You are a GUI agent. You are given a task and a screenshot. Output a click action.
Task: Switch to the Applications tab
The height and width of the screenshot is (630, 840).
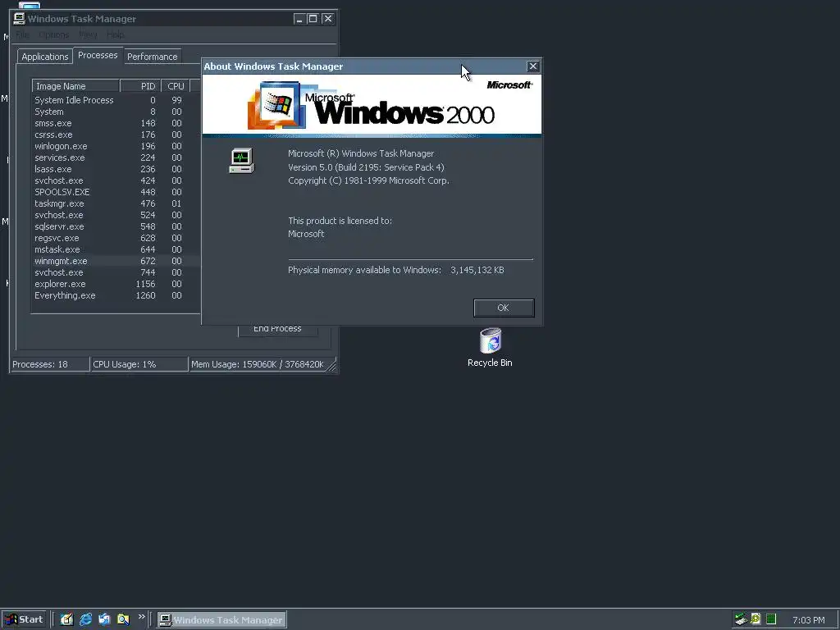[x=45, y=57]
